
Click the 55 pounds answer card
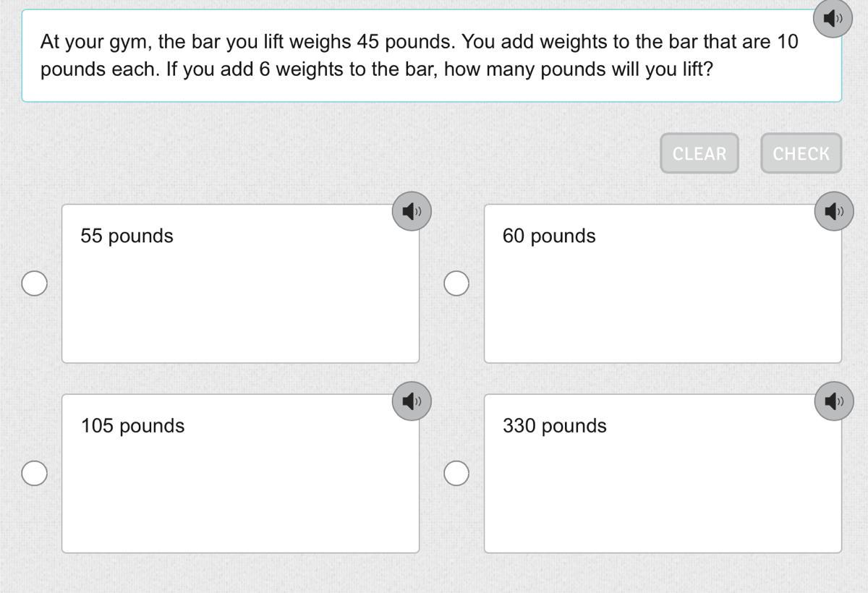click(x=240, y=289)
